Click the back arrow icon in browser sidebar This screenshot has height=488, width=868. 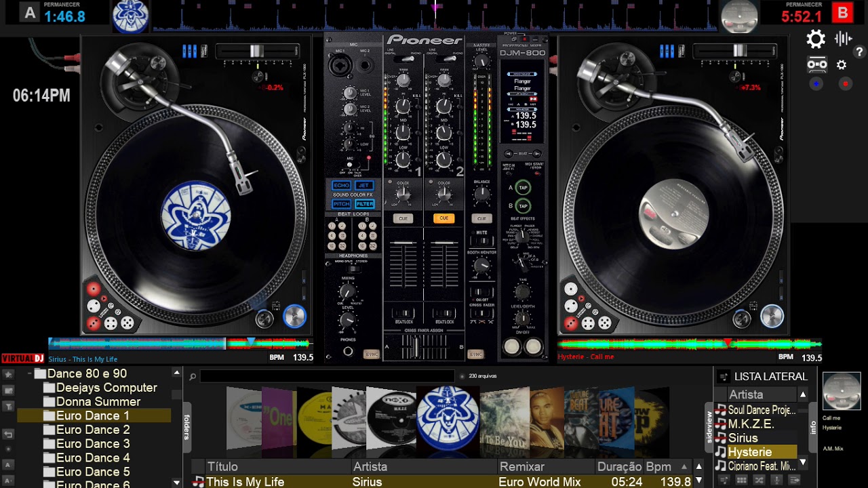point(8,434)
